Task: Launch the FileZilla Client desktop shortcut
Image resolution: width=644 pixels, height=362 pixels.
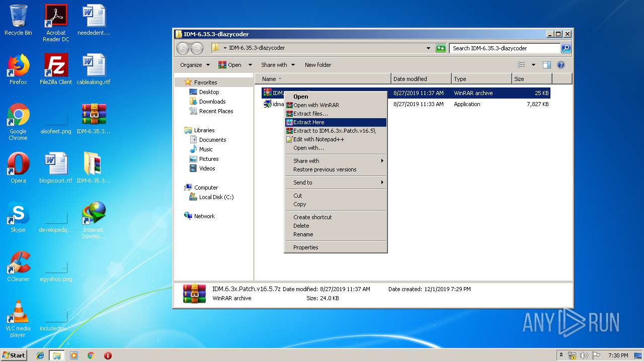Action: click(x=56, y=69)
